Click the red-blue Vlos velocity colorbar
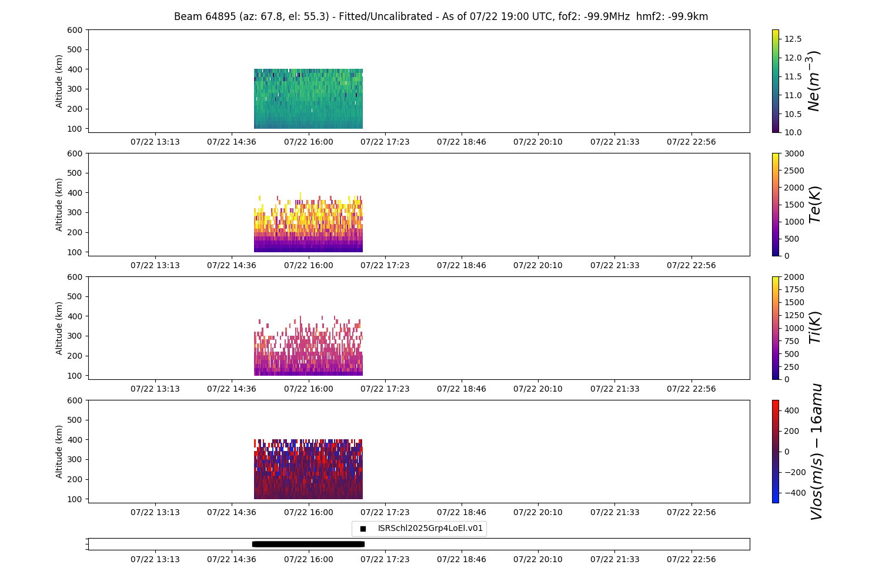 point(775,452)
